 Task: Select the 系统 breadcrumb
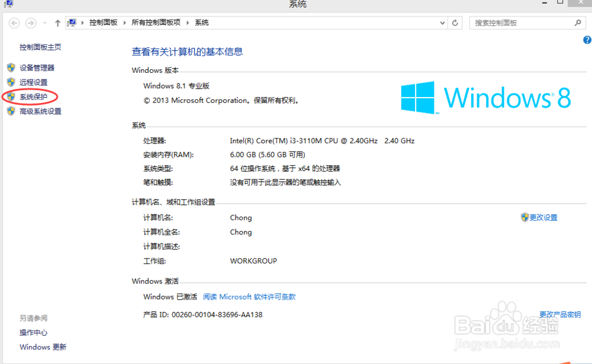tap(202, 22)
